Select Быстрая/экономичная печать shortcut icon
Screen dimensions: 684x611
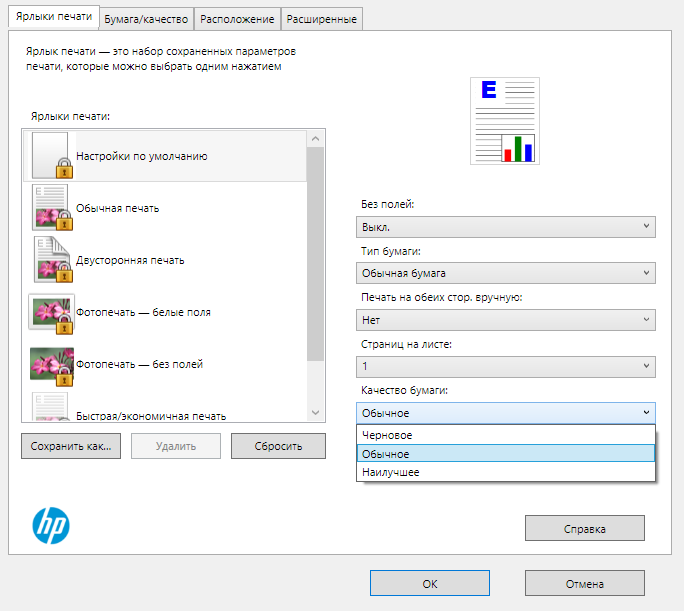51,408
